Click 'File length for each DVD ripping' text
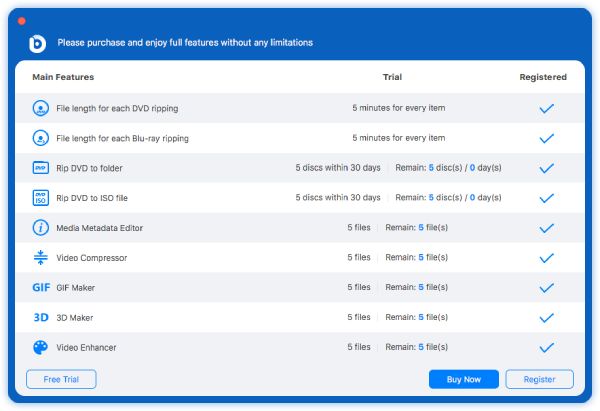This screenshot has width=600, height=411. (117, 108)
